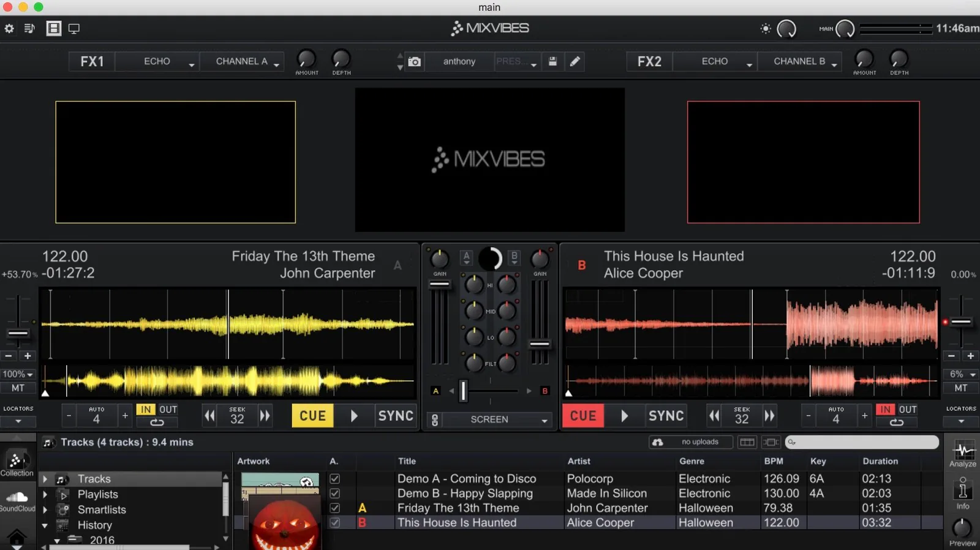The height and width of the screenshot is (550, 980).
Task: Click the pencil edit preset icon
Action: point(575,61)
